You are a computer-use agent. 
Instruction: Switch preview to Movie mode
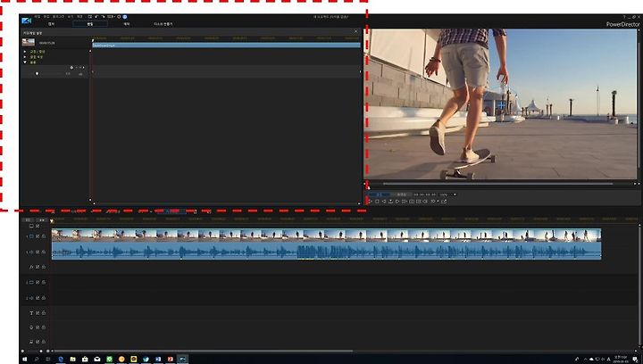coord(402,194)
